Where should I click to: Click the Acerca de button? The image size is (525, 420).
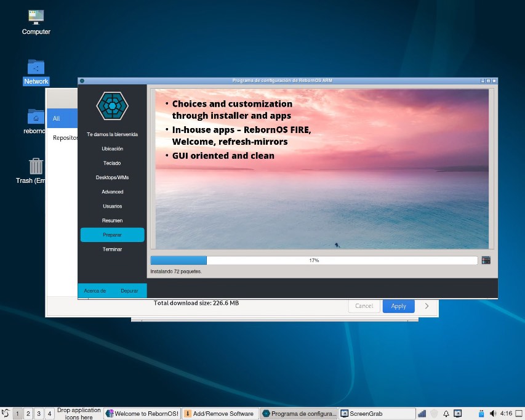[x=95, y=291]
